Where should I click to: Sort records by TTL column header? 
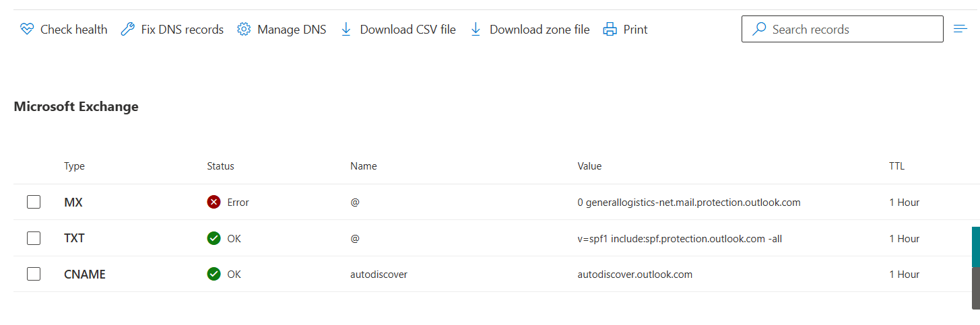coord(896,166)
